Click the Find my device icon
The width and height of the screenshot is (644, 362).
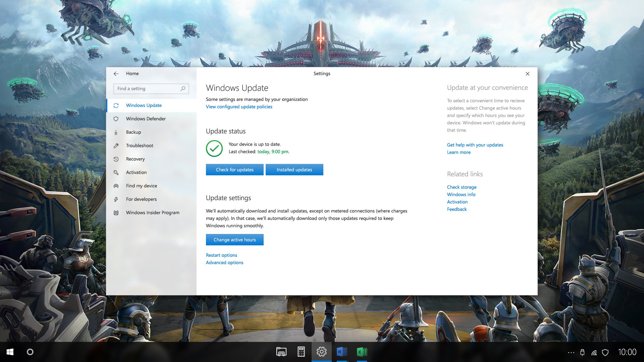click(x=116, y=186)
